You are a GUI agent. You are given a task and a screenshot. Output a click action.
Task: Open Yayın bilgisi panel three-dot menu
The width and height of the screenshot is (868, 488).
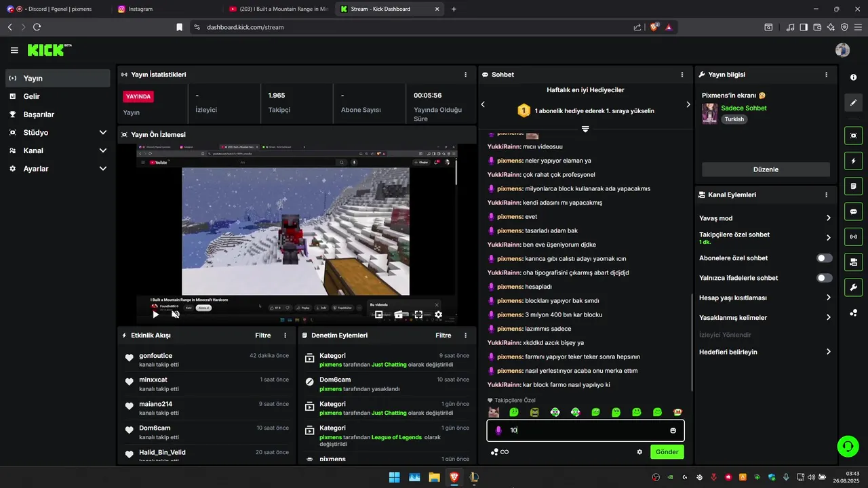(826, 75)
